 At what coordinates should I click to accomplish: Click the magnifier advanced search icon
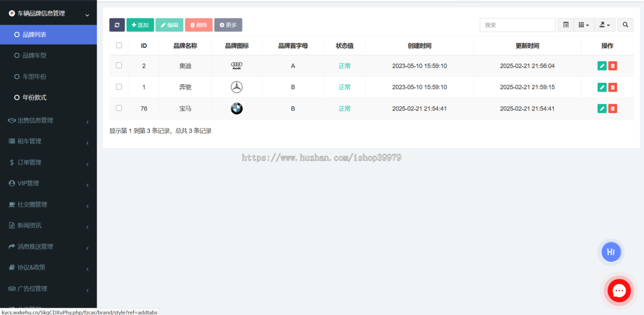(625, 25)
